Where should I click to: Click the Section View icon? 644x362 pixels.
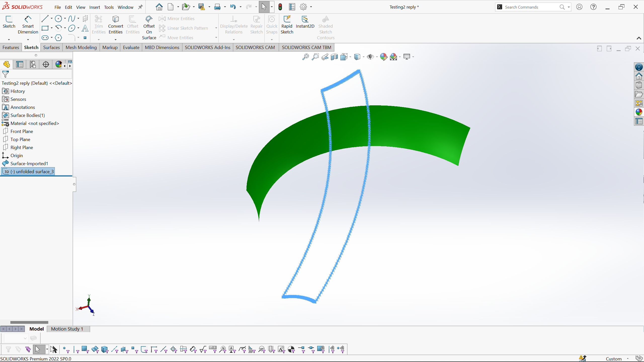point(334,57)
